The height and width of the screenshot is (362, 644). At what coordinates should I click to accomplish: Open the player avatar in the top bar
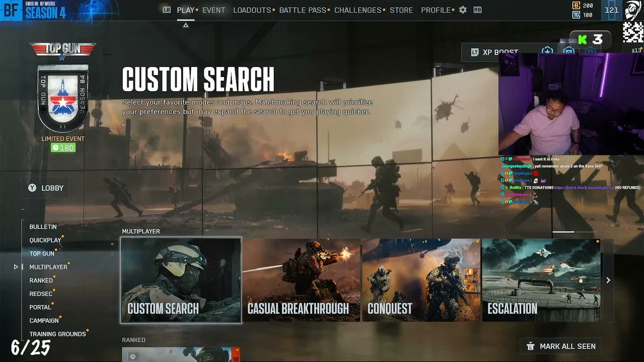coord(633,10)
